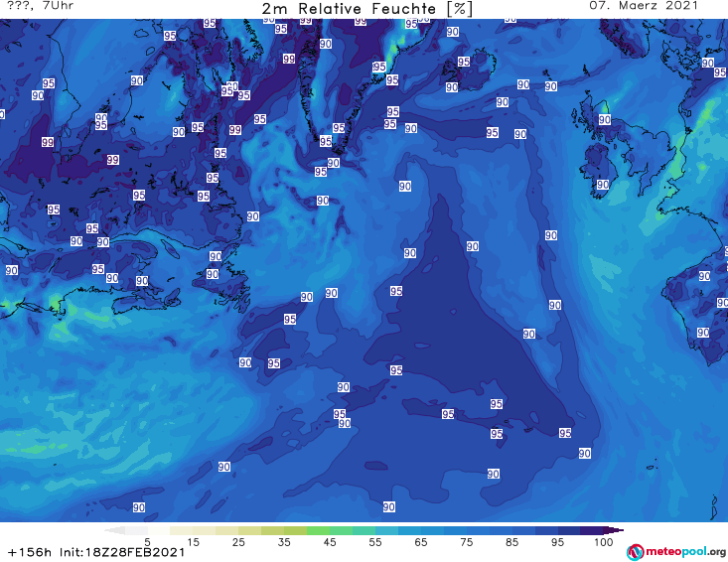The image size is (728, 562).
Task: Click the '+156h Init:18Z28FEB2021' forecast run text
Action: click(x=96, y=552)
